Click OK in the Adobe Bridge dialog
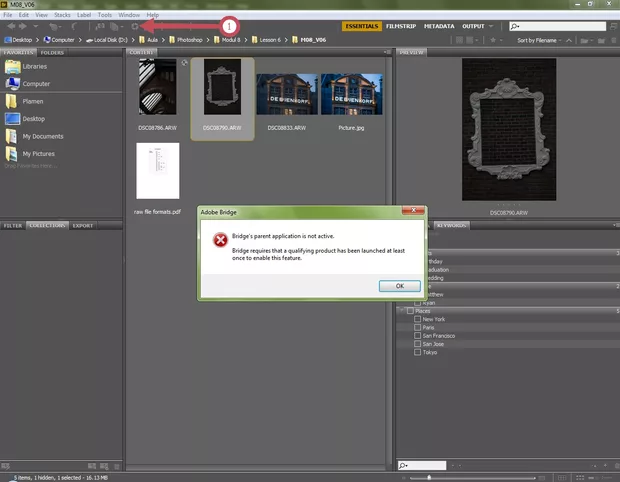 [399, 285]
